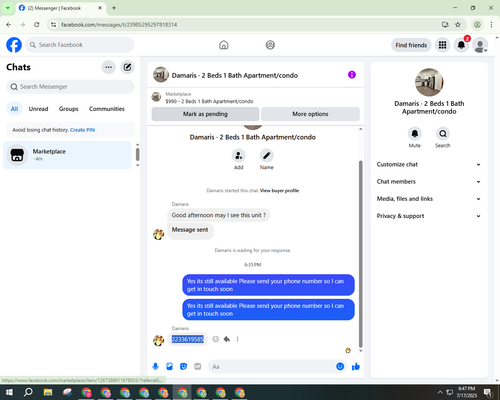
Task: Select the All chats tab
Action: tap(14, 109)
